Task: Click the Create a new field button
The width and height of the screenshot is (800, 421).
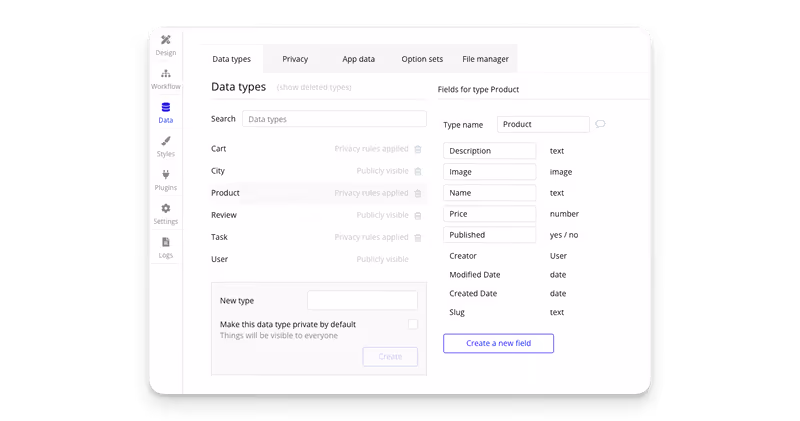Action: pos(498,343)
